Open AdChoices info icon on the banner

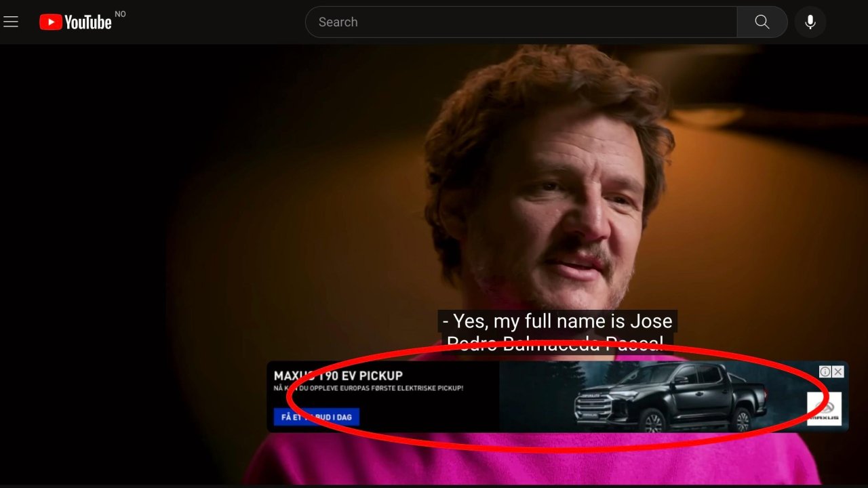pos(825,371)
